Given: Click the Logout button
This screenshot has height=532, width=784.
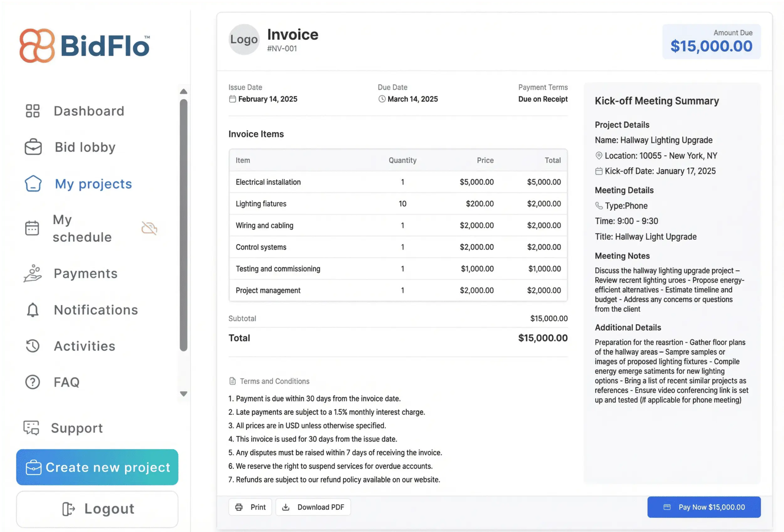Looking at the screenshot, I should point(97,508).
